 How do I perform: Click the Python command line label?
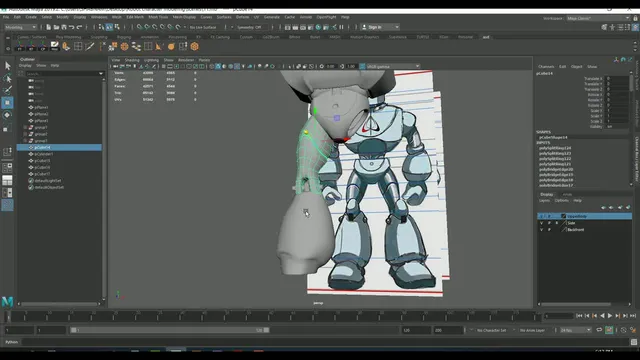tap(11, 342)
